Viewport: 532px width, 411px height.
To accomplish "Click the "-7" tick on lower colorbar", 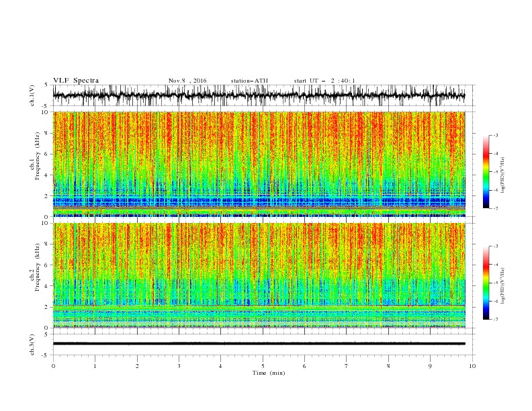I will (495, 320).
